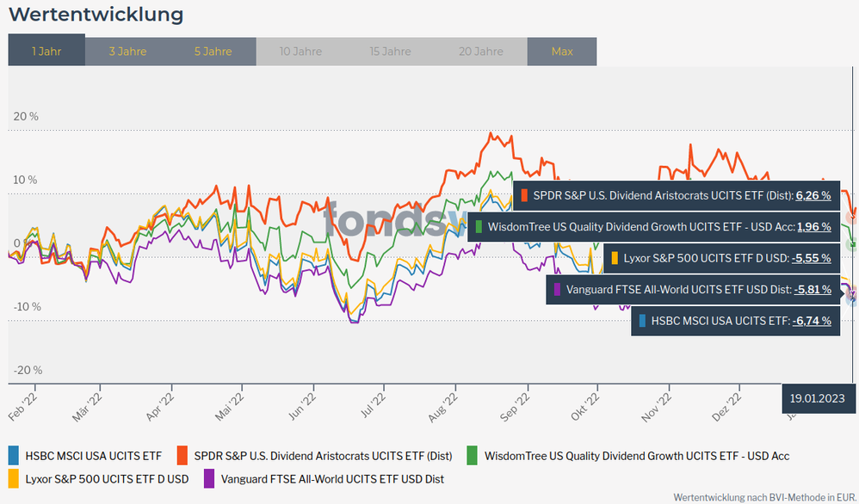Hide HSBC MSCI USA UCITS ETF series
This screenshot has width=859, height=504.
93,456
